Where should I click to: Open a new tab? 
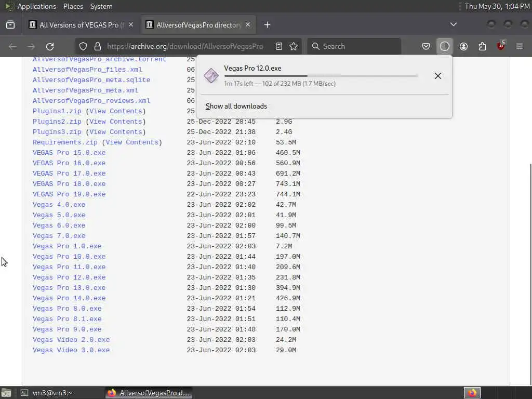(268, 25)
